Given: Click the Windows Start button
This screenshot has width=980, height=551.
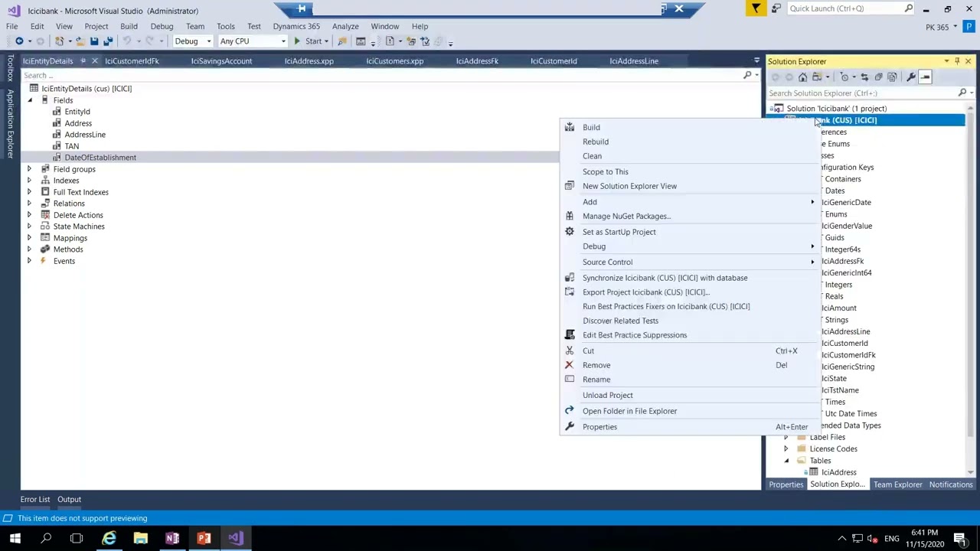Looking at the screenshot, I should tap(15, 538).
